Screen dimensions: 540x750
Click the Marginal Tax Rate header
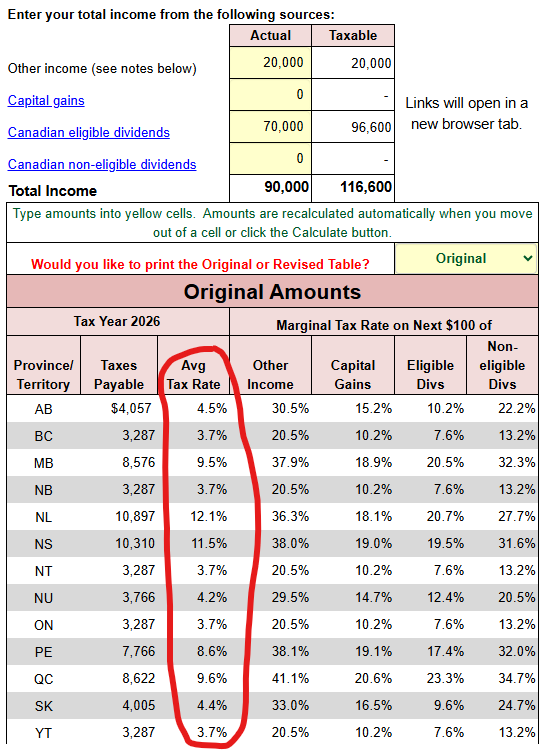384,325
